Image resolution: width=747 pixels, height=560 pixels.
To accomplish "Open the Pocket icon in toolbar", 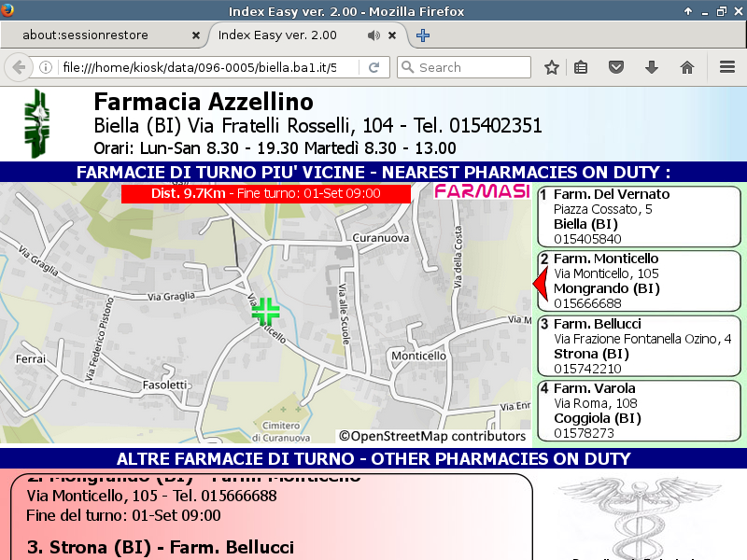I will point(616,67).
